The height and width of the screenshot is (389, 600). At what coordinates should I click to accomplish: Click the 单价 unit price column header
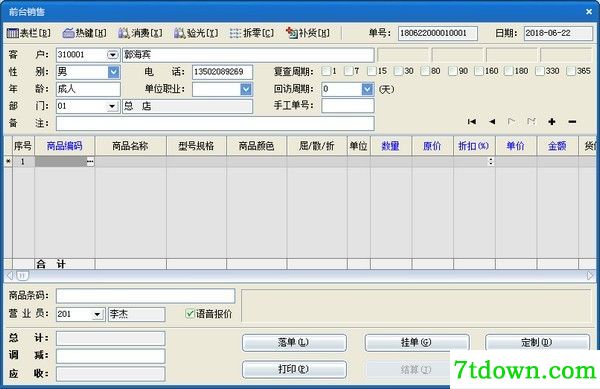pyautogui.click(x=516, y=146)
